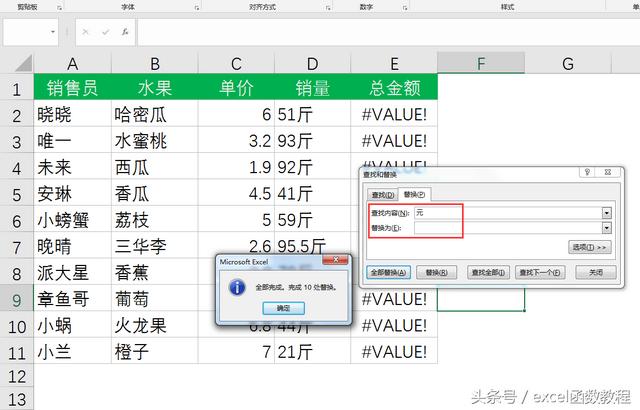Screen dimensions: 640x410
Task: Expand the 查找内容 history dropdown
Action: [x=607, y=213]
